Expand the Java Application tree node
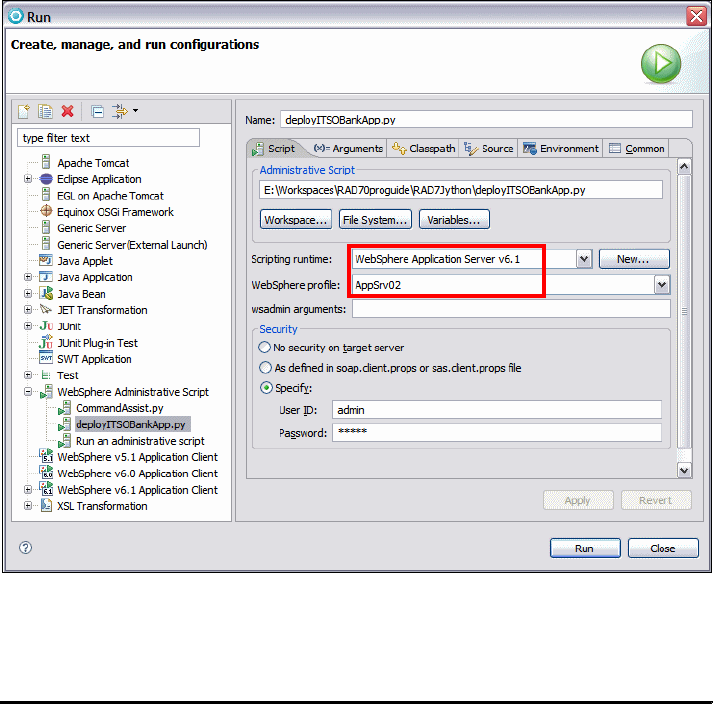 [x=28, y=277]
